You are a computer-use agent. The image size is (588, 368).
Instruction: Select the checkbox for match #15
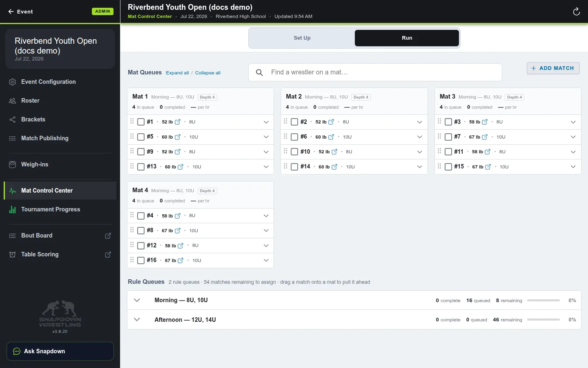point(448,167)
